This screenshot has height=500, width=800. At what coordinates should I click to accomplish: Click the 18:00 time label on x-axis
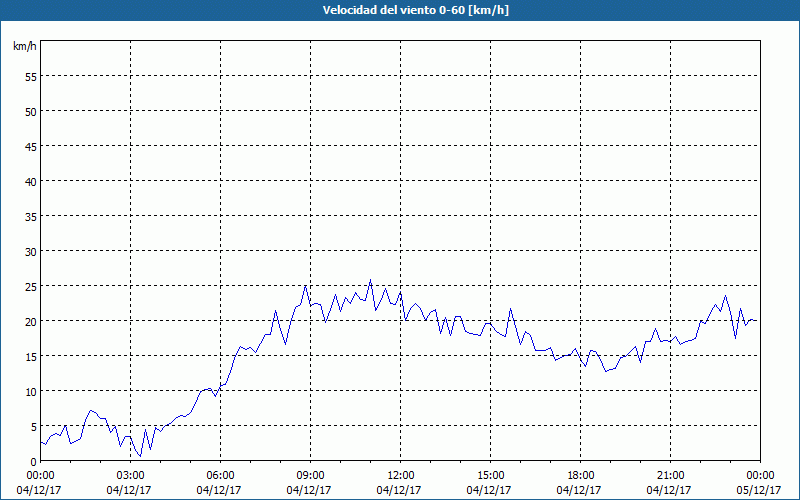click(x=581, y=476)
